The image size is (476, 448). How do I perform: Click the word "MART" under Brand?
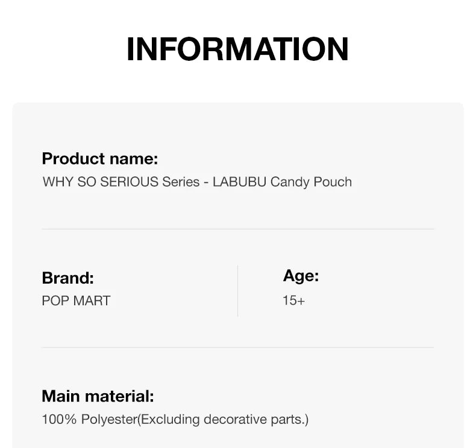click(92, 300)
